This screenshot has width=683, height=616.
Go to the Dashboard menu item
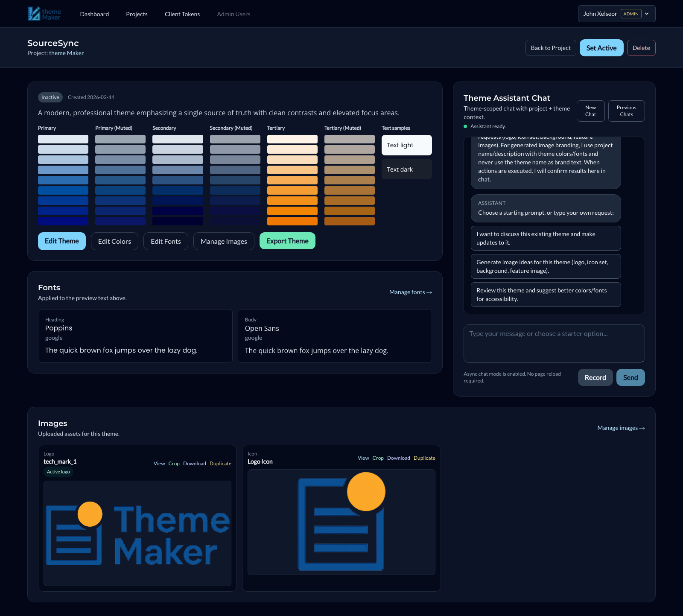point(94,14)
